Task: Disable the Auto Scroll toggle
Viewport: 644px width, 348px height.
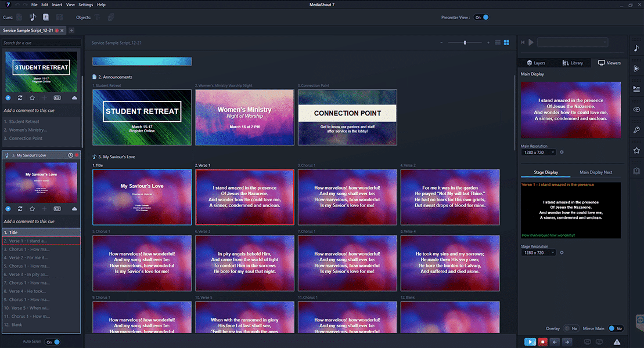Action: (x=52, y=342)
